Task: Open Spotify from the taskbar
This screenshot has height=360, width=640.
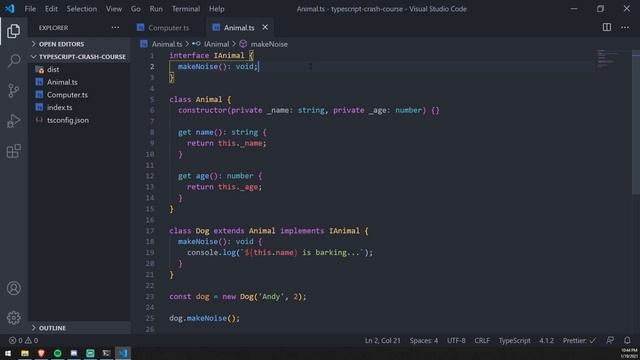Action: [x=58, y=353]
